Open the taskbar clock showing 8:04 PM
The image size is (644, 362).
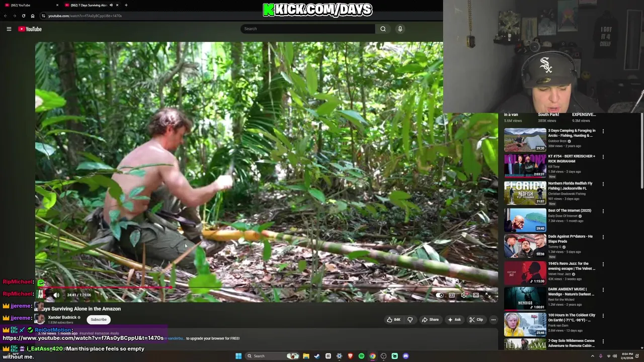(627, 356)
